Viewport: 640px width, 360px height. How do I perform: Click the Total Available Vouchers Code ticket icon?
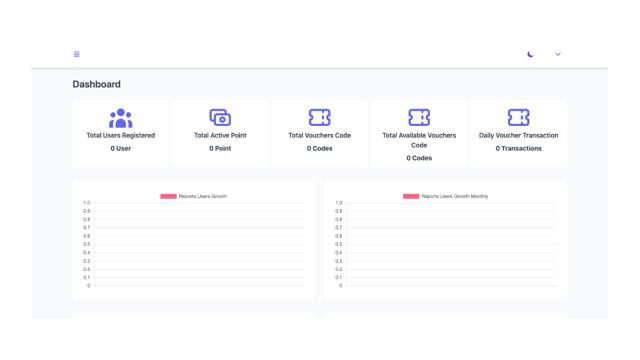[419, 118]
